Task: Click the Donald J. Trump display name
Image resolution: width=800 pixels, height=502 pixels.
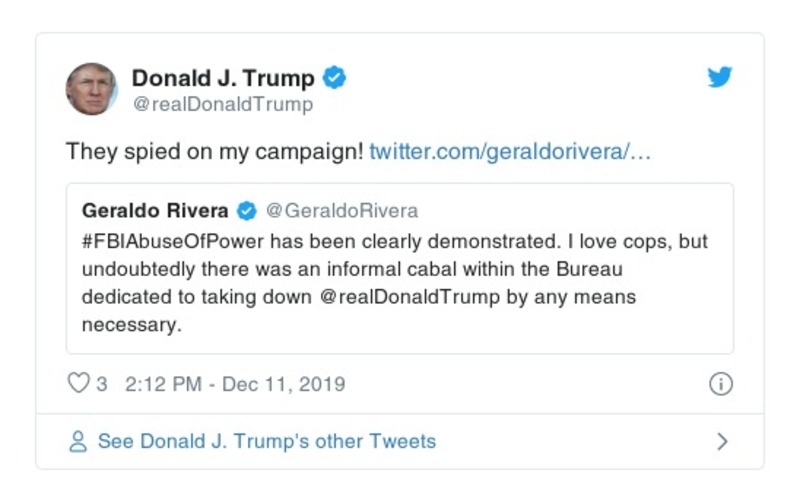Action: [x=223, y=78]
